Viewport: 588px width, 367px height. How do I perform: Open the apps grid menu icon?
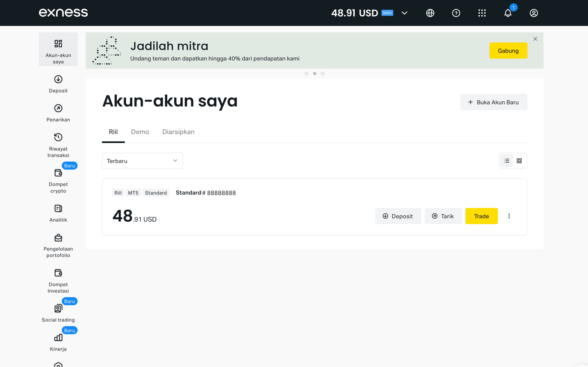click(x=482, y=13)
